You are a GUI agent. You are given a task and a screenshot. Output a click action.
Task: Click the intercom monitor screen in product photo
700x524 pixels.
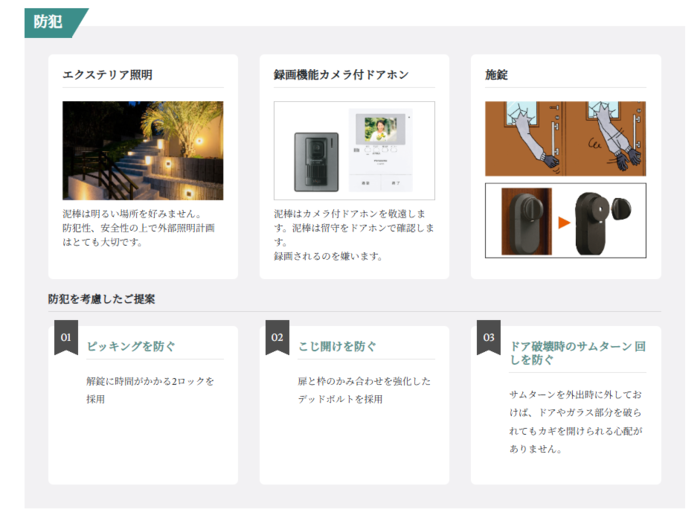tap(380, 129)
